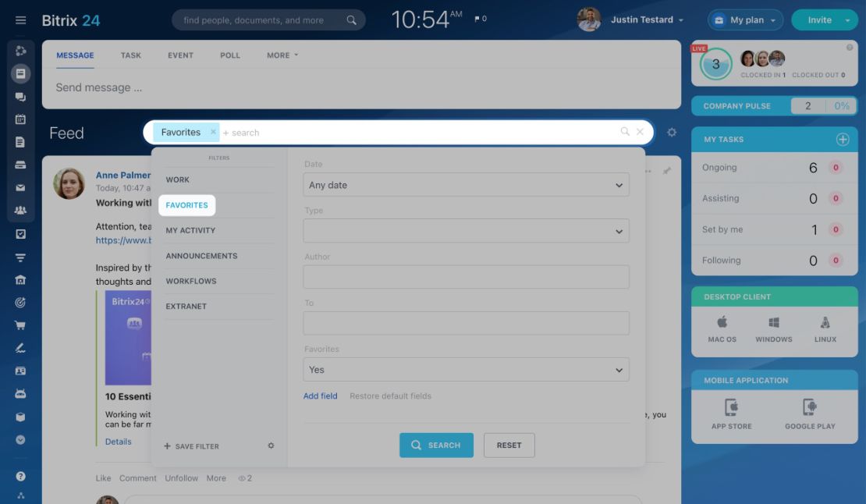Click the Author filter input field
The image size is (866, 504).
(x=466, y=277)
